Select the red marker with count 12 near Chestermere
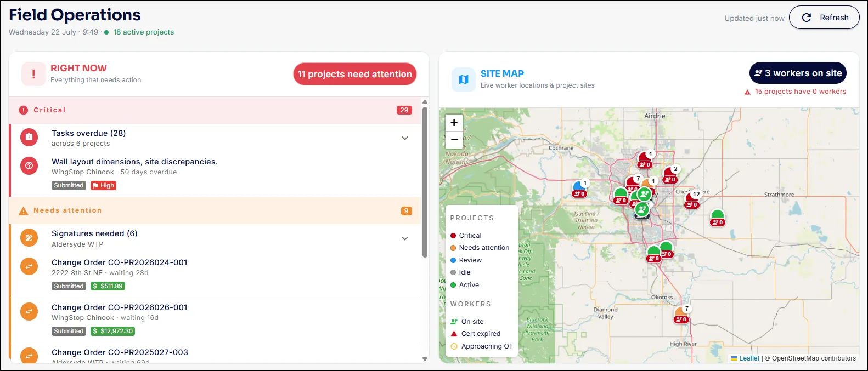 tap(692, 199)
